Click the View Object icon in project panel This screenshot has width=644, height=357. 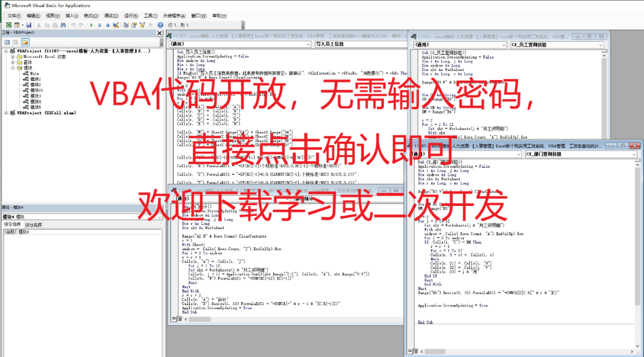tap(15, 42)
